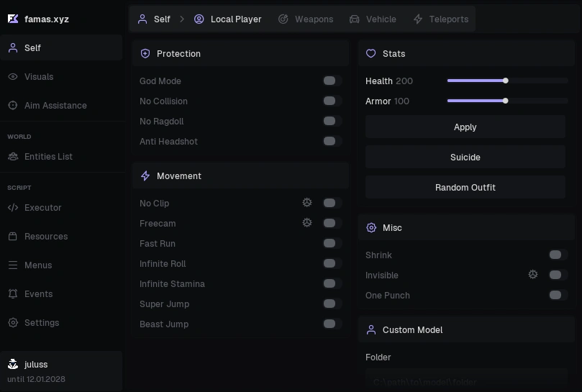
Task: Click the lightning icon in Movement header
Action: coord(145,176)
